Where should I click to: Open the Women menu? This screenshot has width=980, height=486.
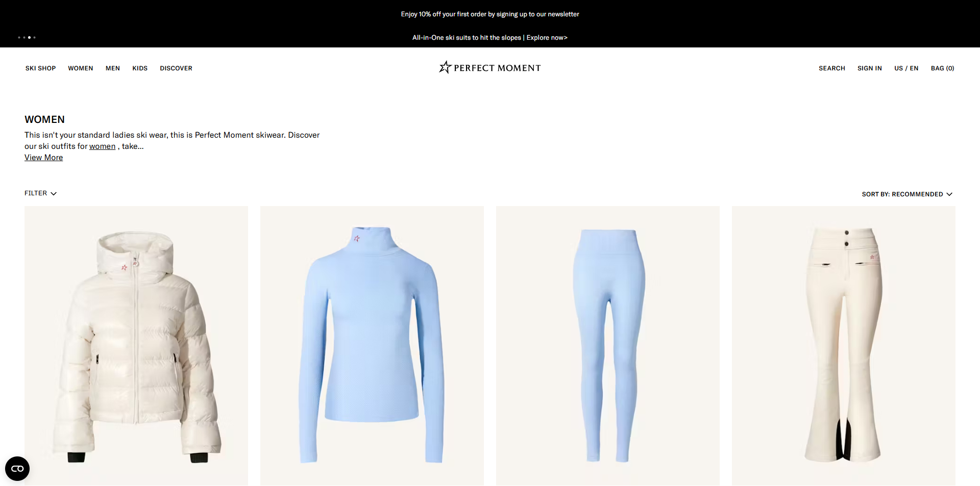tap(81, 68)
